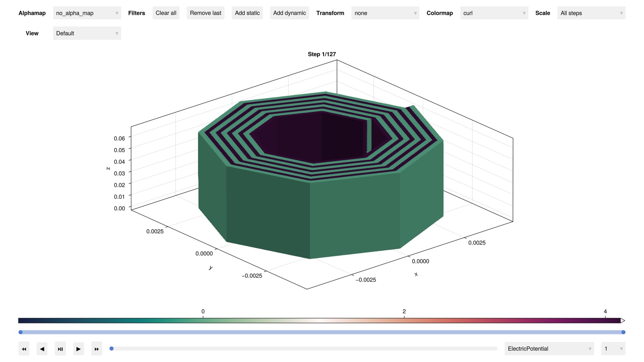Viewport: 644px width, 362px height.
Task: Expand the Transform dropdown
Action: (385, 13)
